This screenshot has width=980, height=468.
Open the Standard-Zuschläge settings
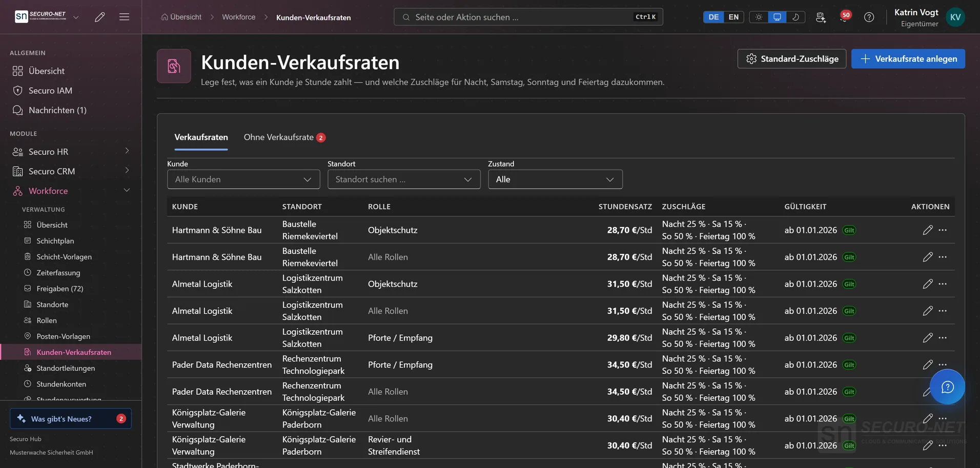(x=791, y=59)
